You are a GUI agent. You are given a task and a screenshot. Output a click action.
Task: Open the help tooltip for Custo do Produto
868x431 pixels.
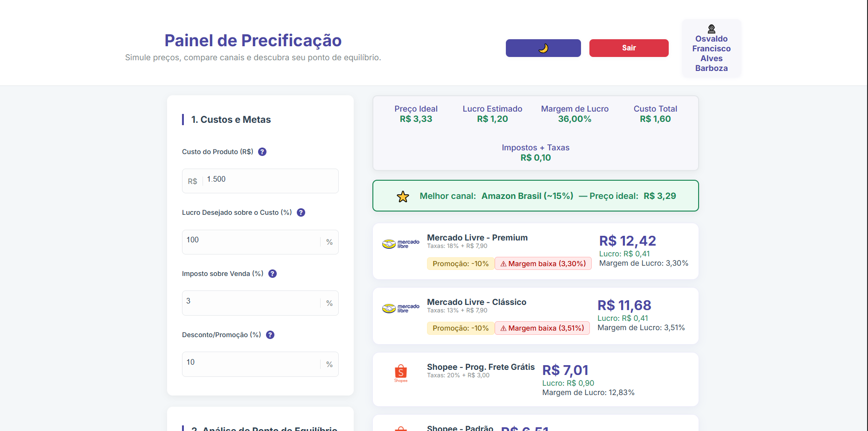click(x=262, y=152)
